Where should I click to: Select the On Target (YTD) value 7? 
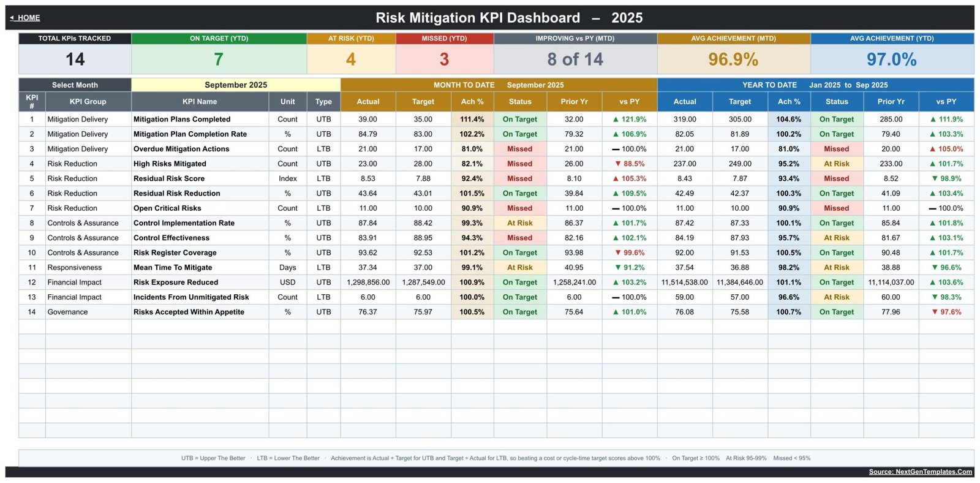[219, 59]
